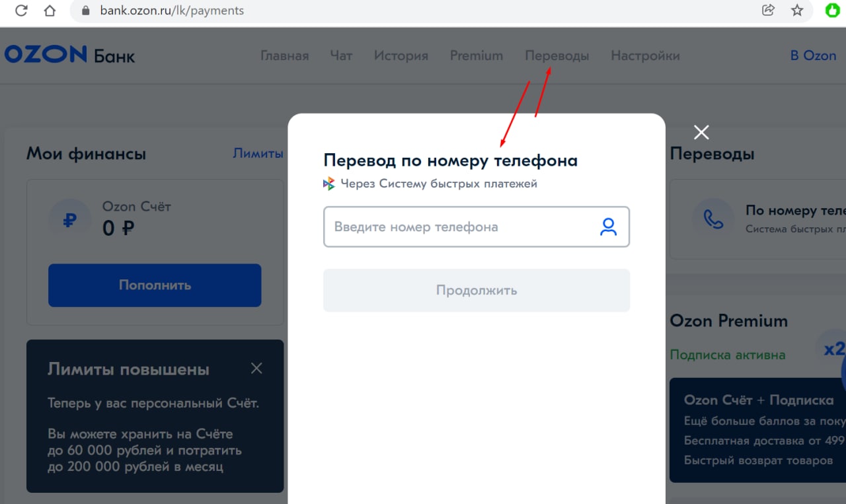
Task: Click the Перевод по номеру телефона title
Action: click(x=450, y=161)
